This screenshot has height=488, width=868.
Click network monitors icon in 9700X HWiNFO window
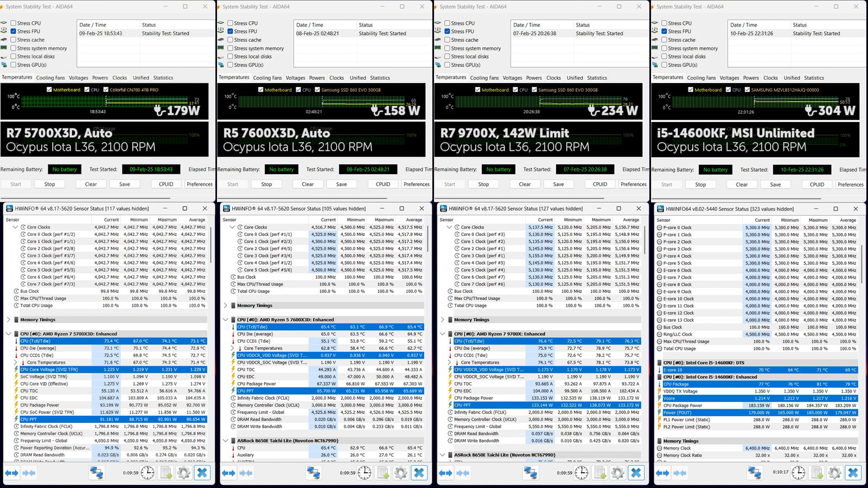pos(531,473)
